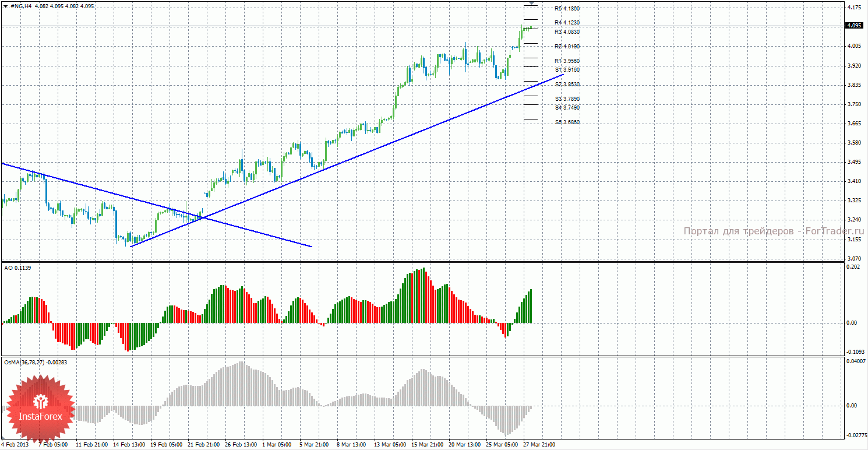Select the S1 3.9160 support level label
This screenshot has height=450, width=868.
567,70
